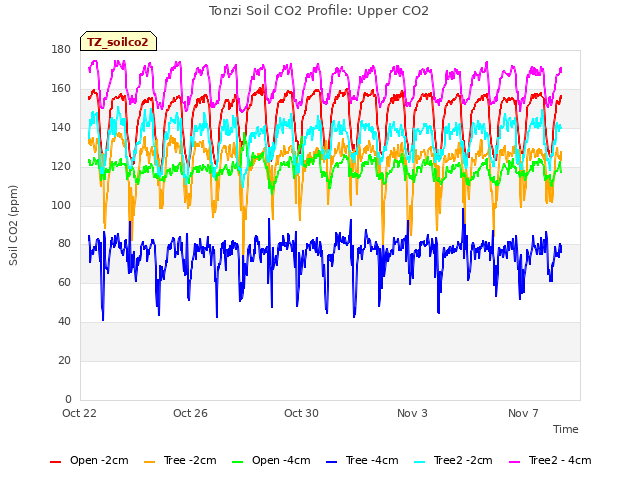Click the 120 y-axis tick label
The image size is (640, 480).
pos(61,167)
